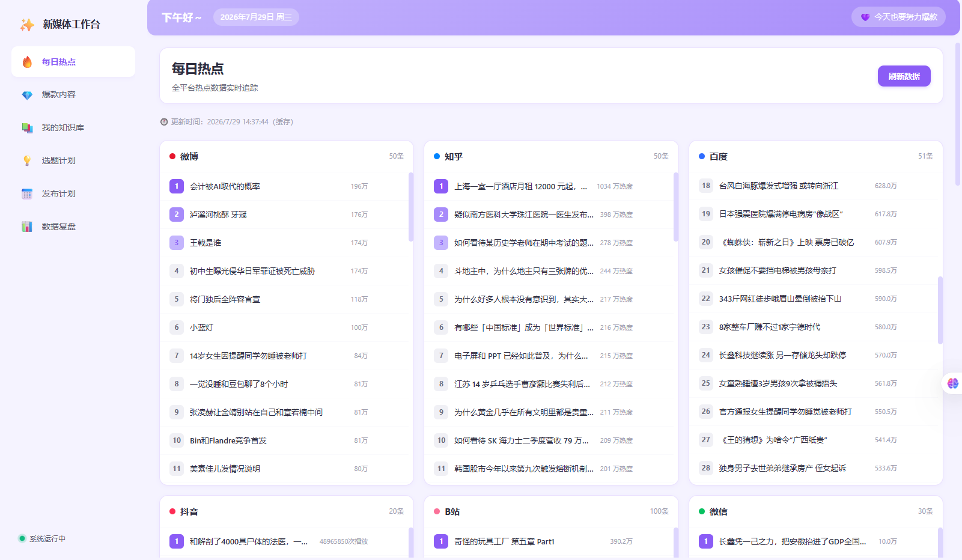
Task: Open 数据复盘 in the sidebar
Action: [x=73, y=227]
